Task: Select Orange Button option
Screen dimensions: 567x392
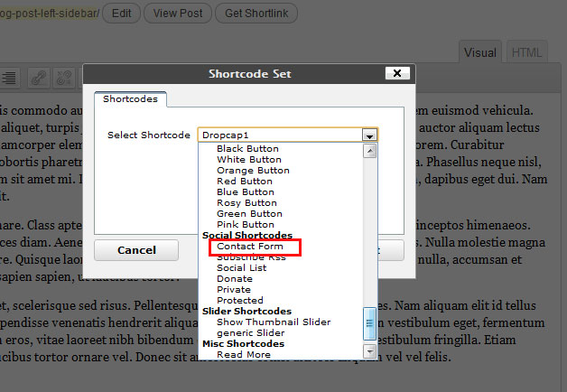Action: pos(253,171)
